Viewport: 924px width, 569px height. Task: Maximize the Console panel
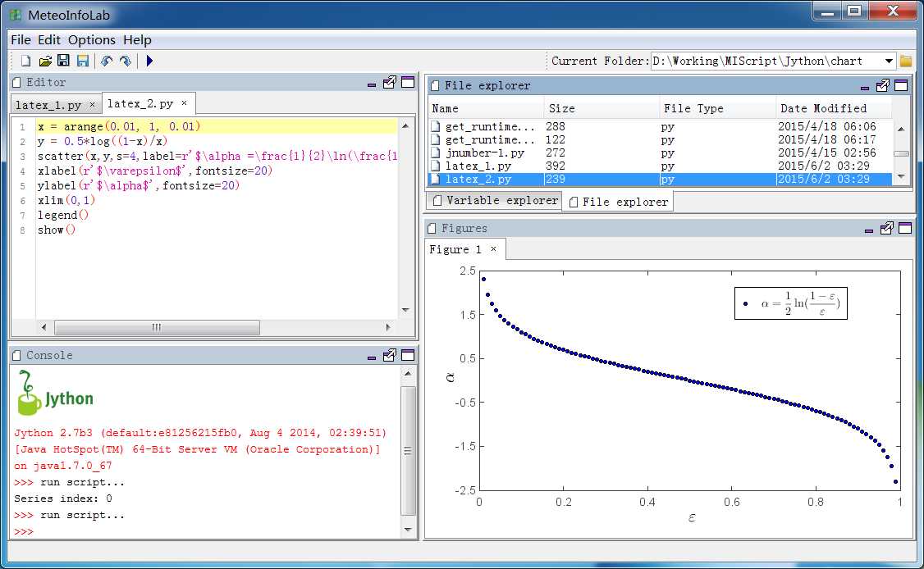point(407,355)
